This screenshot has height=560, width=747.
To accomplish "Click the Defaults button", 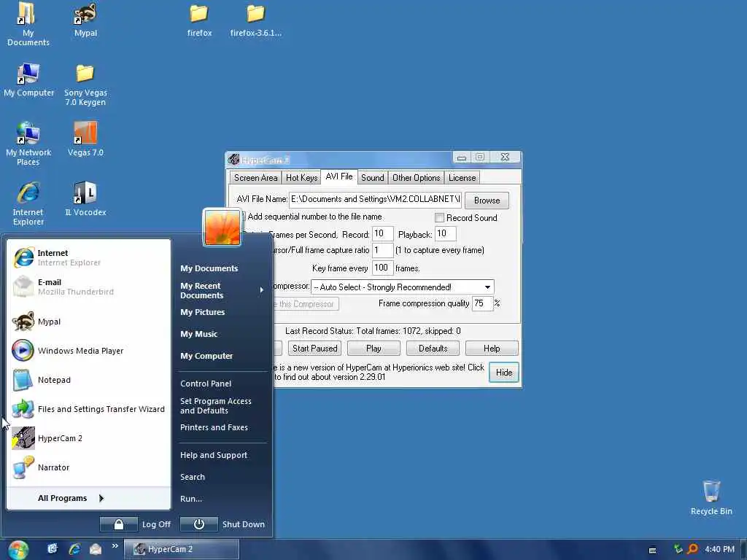I will point(433,349).
